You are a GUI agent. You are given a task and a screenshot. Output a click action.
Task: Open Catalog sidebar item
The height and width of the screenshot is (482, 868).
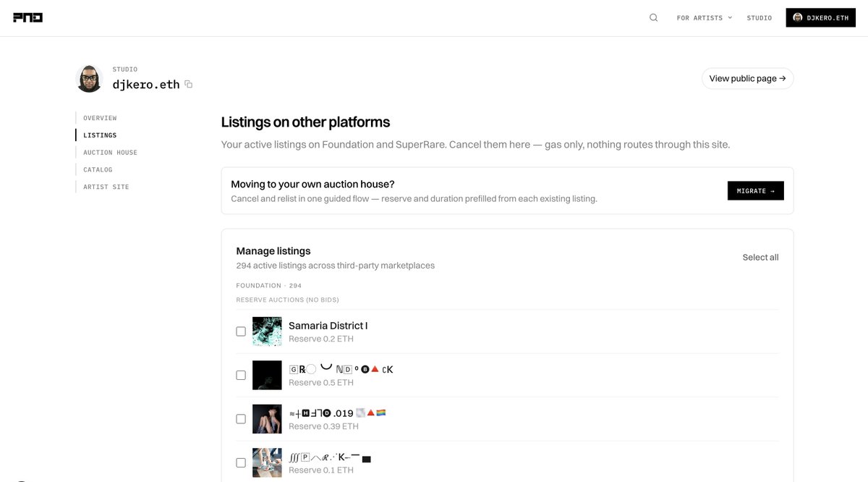pos(98,170)
